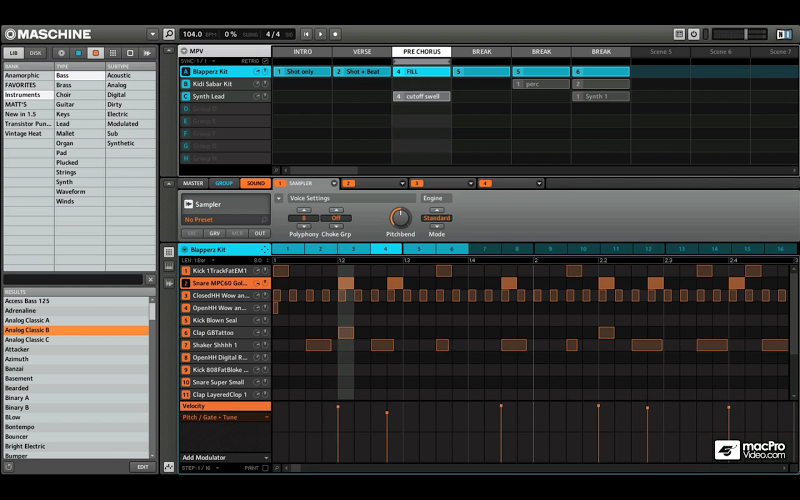Open the piano keyboard view icon
Image resolution: width=800 pixels, height=500 pixels.
167,264
